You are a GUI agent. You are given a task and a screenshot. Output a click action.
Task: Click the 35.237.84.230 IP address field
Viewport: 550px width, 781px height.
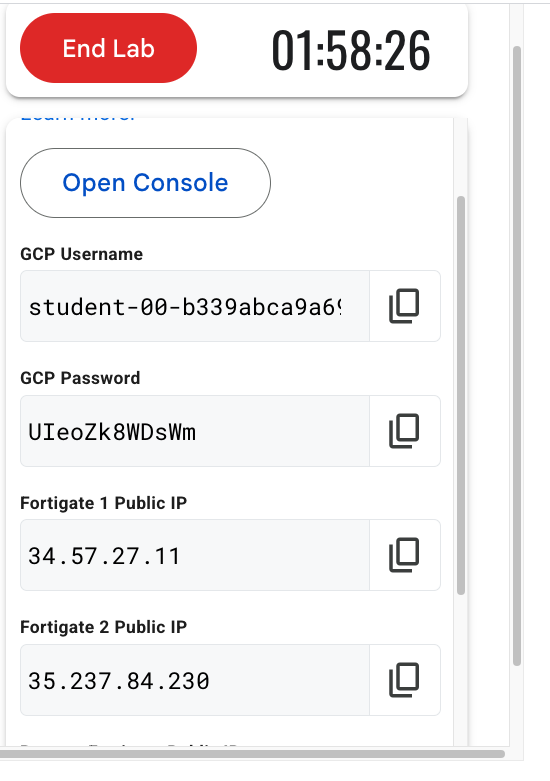tap(195, 680)
